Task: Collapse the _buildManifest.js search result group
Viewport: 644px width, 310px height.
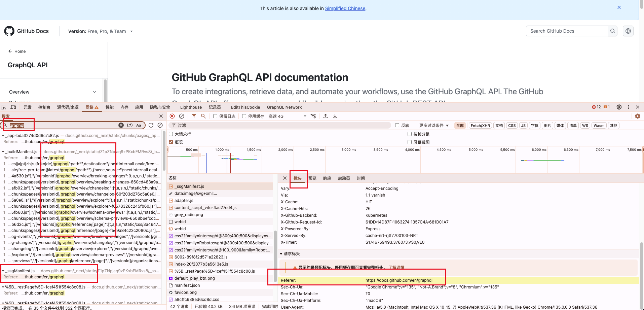Action: pyautogui.click(x=3, y=152)
